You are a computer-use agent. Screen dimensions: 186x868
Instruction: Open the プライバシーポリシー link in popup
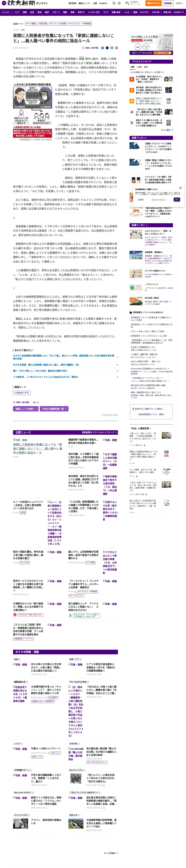[159, 199]
